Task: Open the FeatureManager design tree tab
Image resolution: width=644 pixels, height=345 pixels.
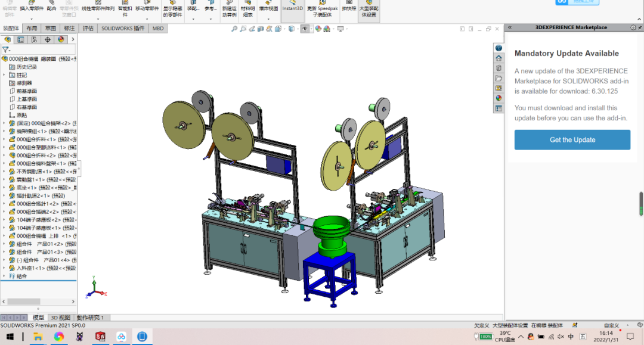Action: pos(8,39)
